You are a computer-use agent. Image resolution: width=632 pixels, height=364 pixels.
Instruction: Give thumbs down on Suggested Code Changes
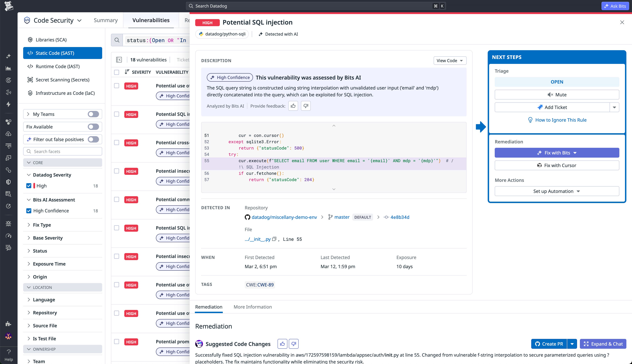click(294, 344)
